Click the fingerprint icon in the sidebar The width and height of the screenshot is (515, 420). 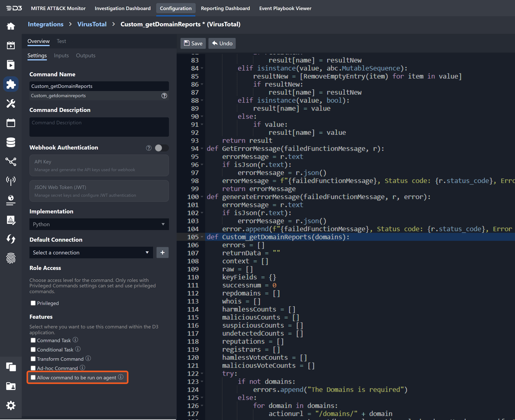coord(11,258)
